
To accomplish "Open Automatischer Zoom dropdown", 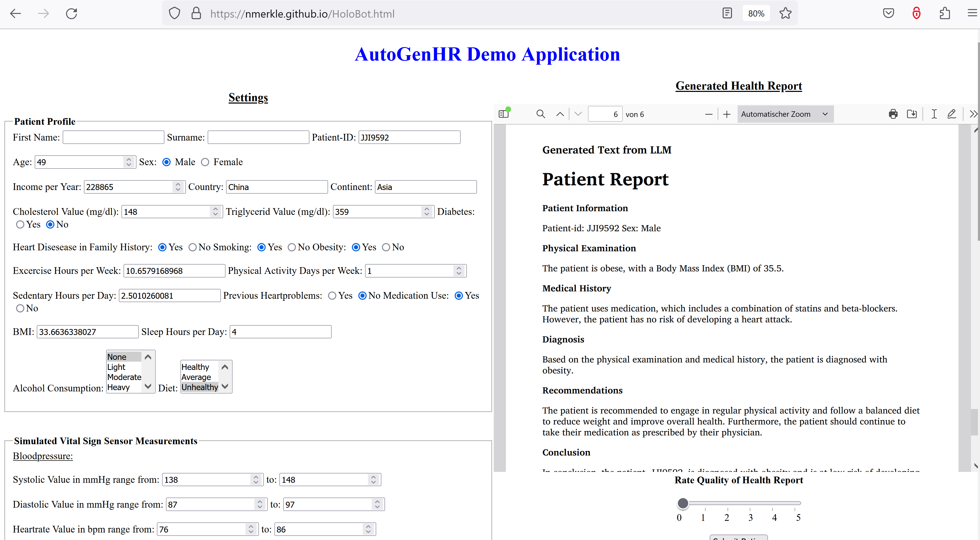I will [x=785, y=114].
